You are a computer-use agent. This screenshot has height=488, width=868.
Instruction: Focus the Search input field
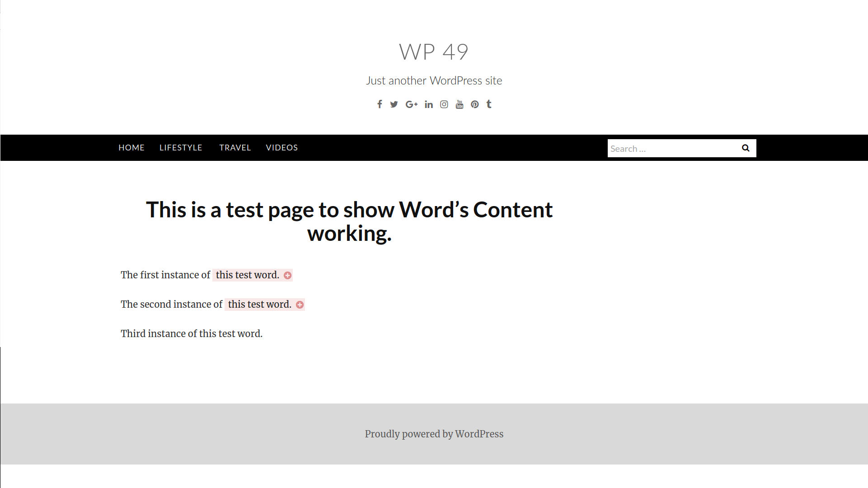pyautogui.click(x=671, y=149)
